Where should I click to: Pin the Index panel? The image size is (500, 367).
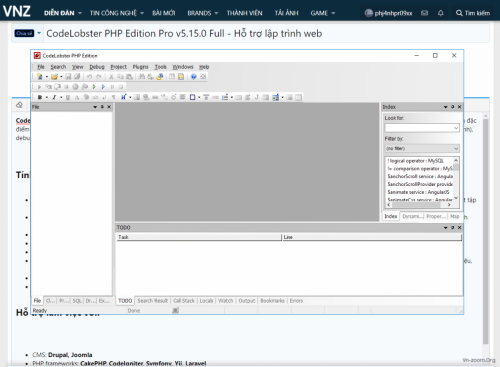click(453, 107)
